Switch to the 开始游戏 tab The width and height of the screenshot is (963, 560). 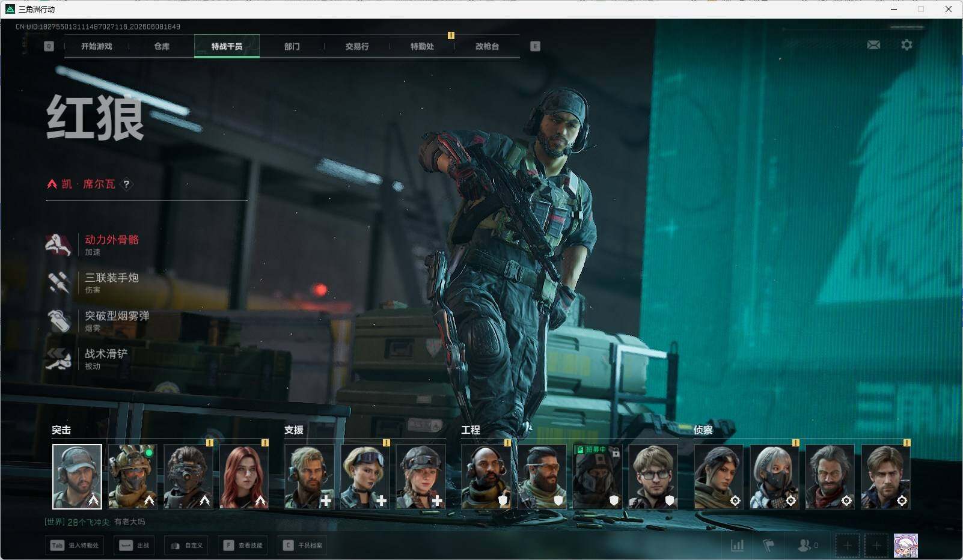pos(97,46)
